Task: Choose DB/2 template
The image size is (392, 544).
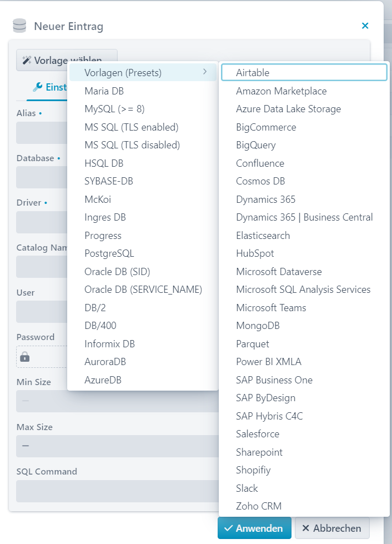Action: click(x=143, y=308)
